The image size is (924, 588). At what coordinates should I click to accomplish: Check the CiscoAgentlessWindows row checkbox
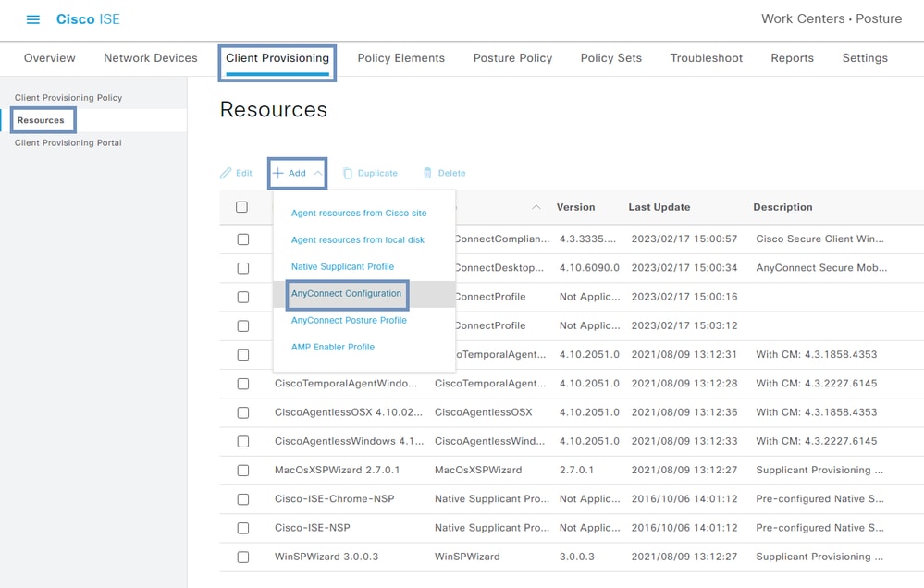click(x=242, y=441)
